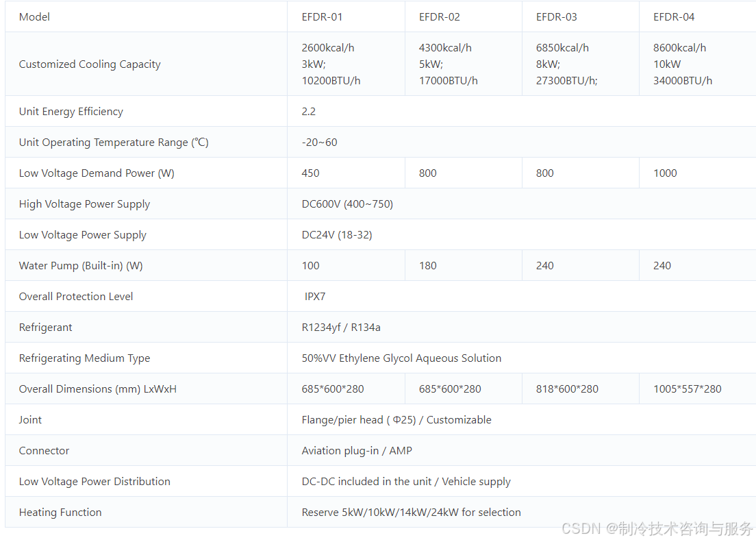Click the DC600V (400~750) value
This screenshot has height=542, width=756.
pyautogui.click(x=347, y=204)
